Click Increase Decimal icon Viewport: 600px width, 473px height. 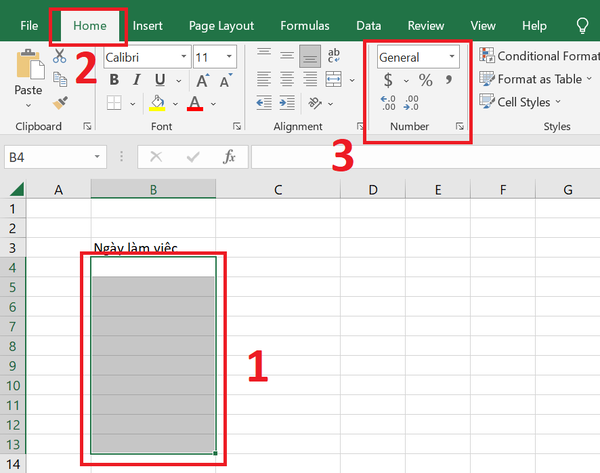388,103
